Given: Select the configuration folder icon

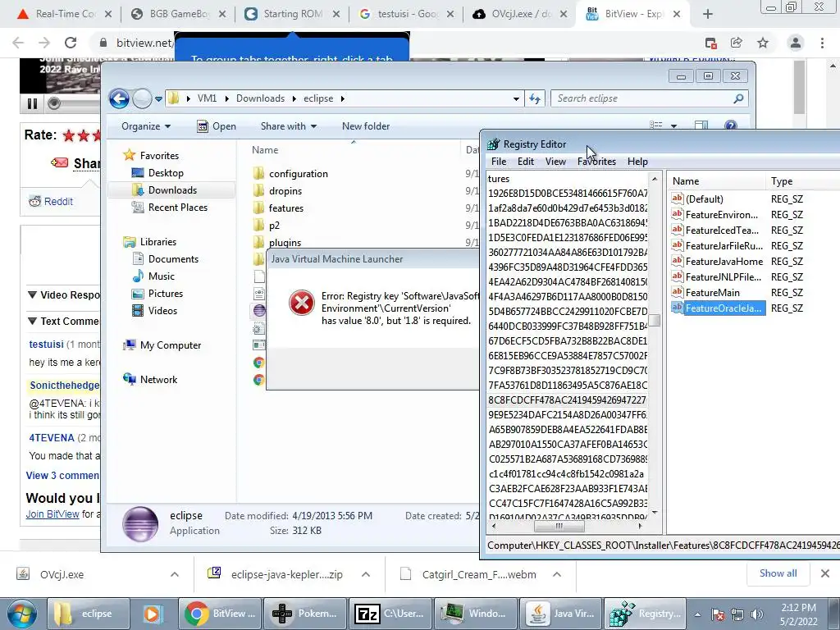Looking at the screenshot, I should coord(258,174).
